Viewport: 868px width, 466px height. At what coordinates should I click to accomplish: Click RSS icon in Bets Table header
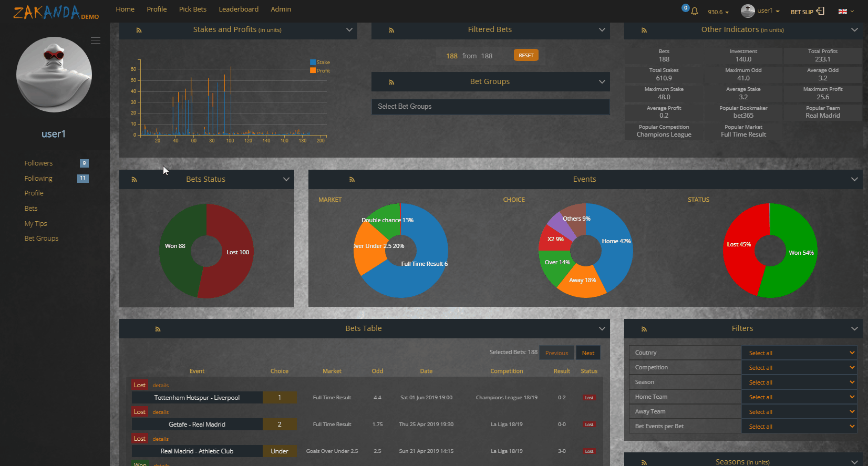tap(158, 329)
